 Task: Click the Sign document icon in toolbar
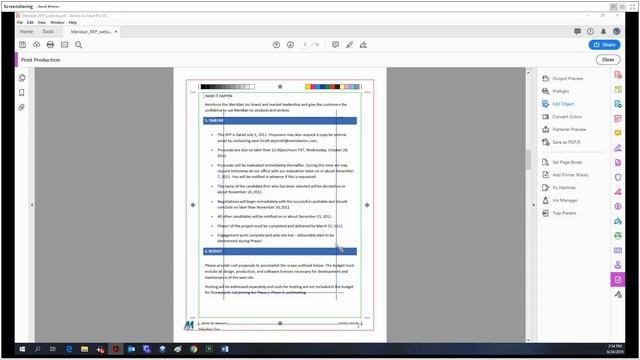(x=363, y=45)
